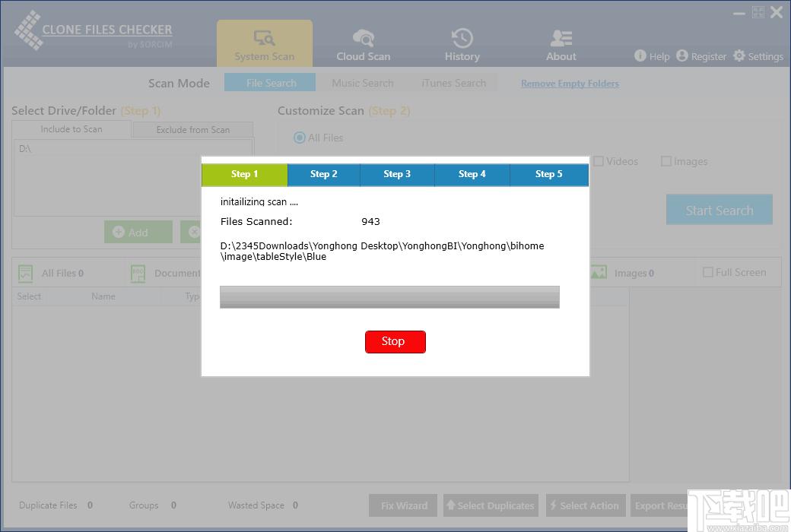Click the About person icon
The image size is (791, 532).
click(x=561, y=38)
